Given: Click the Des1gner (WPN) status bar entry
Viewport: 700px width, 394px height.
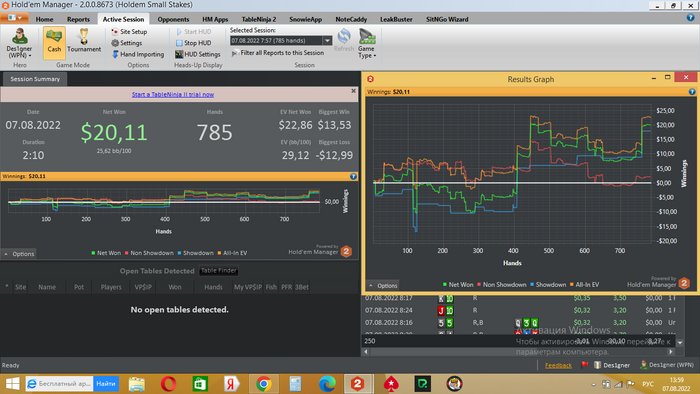Looking at the screenshot, I should [x=667, y=365].
